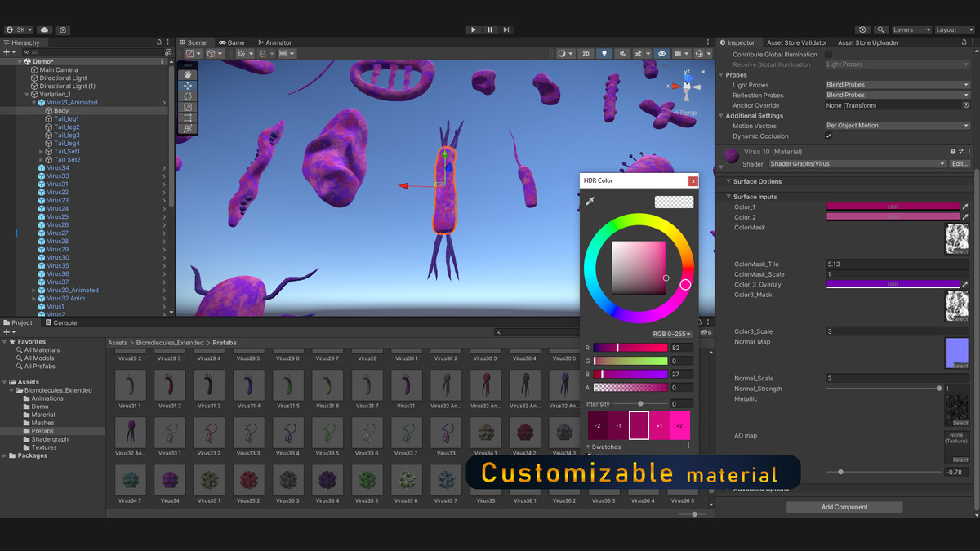980x551 pixels.
Task: Open Virus 10 material help icon
Action: pos(952,152)
